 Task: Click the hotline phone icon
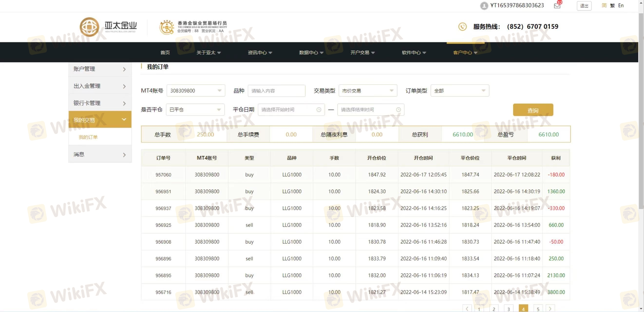tap(462, 27)
